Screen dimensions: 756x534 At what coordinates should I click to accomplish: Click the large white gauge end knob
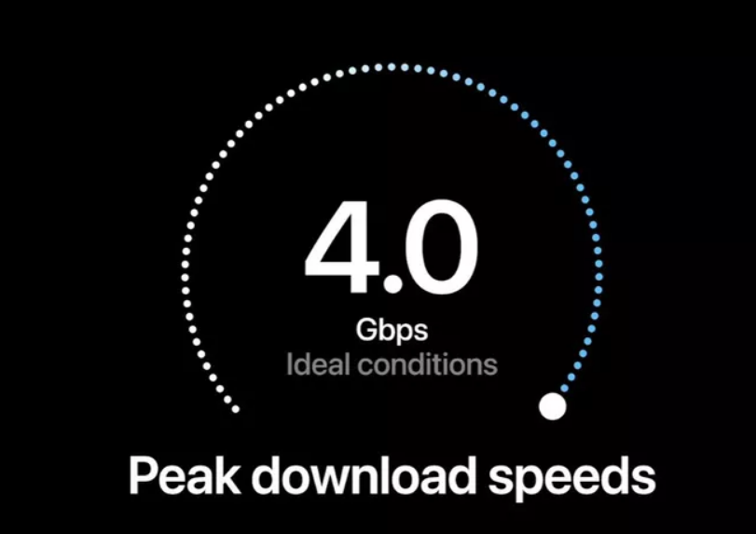tap(552, 406)
